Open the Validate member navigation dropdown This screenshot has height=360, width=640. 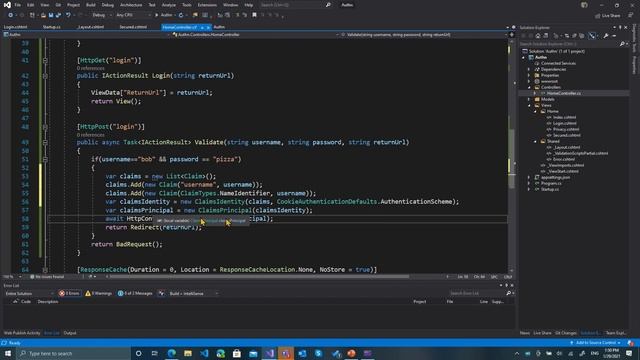424,35
